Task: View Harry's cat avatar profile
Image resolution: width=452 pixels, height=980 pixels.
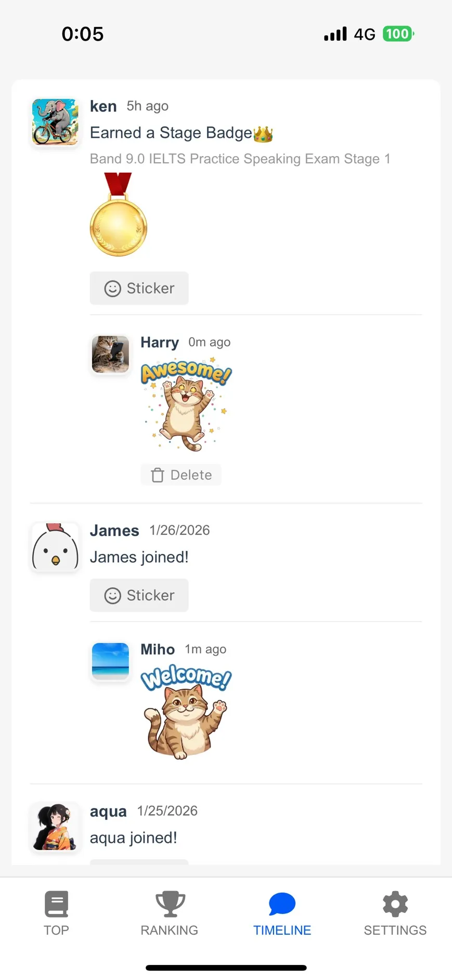Action: pos(110,354)
